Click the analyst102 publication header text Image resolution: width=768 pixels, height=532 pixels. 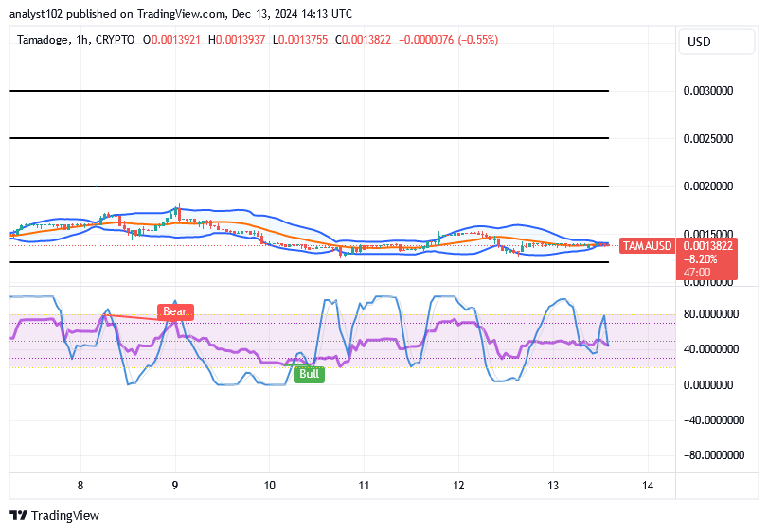point(181,13)
